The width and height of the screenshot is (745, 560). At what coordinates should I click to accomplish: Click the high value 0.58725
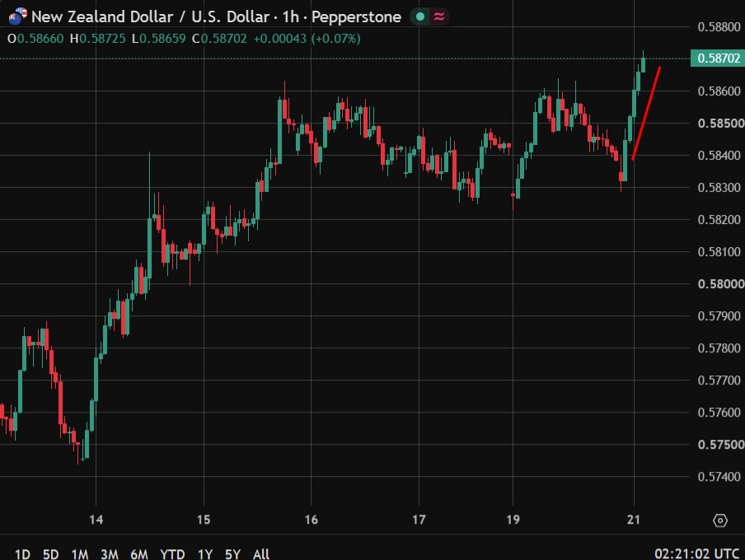(102, 39)
